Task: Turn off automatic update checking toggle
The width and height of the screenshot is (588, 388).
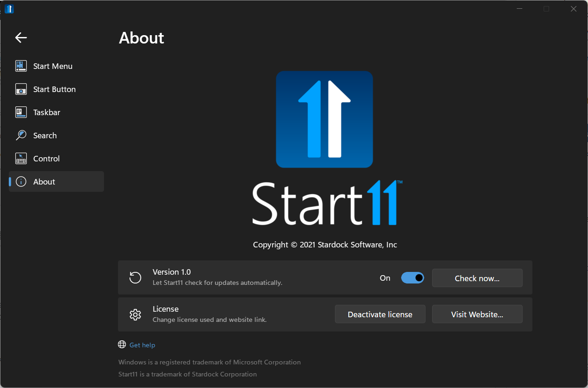Action: coord(412,278)
